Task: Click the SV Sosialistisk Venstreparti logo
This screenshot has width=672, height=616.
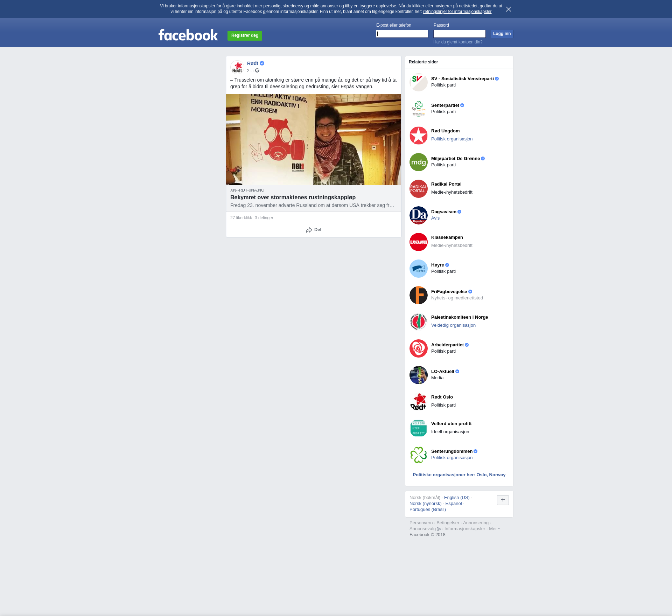Action: pyautogui.click(x=419, y=82)
